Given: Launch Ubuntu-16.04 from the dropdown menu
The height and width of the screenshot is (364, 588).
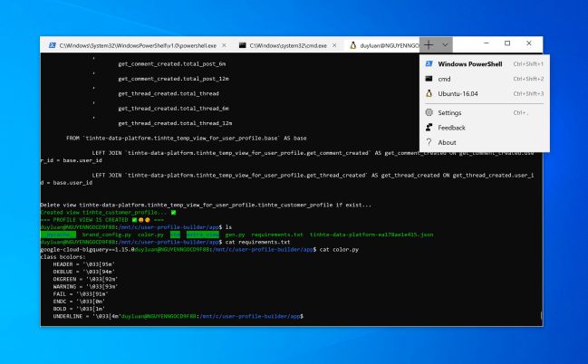Looking at the screenshot, I should pos(485,94).
